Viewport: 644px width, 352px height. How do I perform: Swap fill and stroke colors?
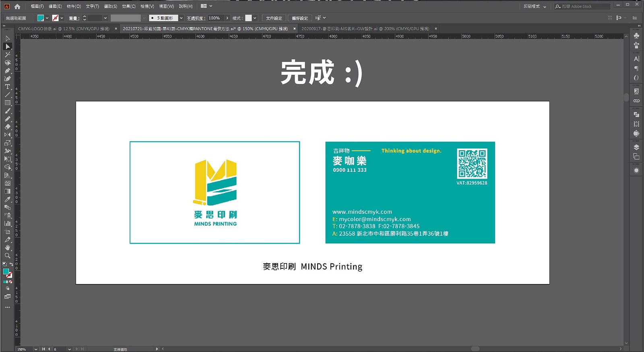pos(11,265)
